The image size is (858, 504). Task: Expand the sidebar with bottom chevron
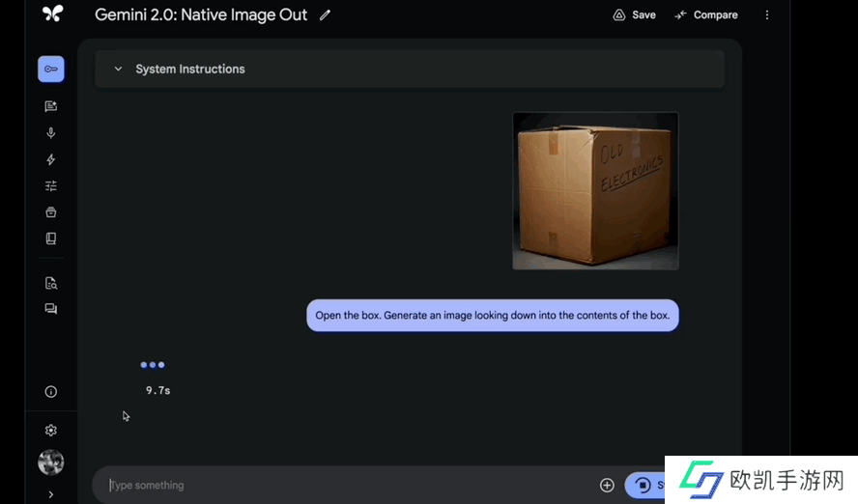pos(51,494)
